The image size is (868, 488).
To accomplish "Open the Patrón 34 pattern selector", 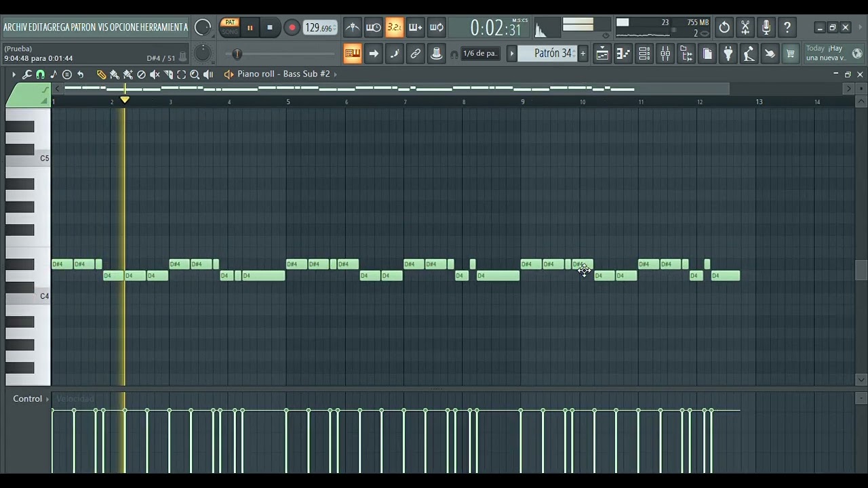I will pyautogui.click(x=548, y=54).
